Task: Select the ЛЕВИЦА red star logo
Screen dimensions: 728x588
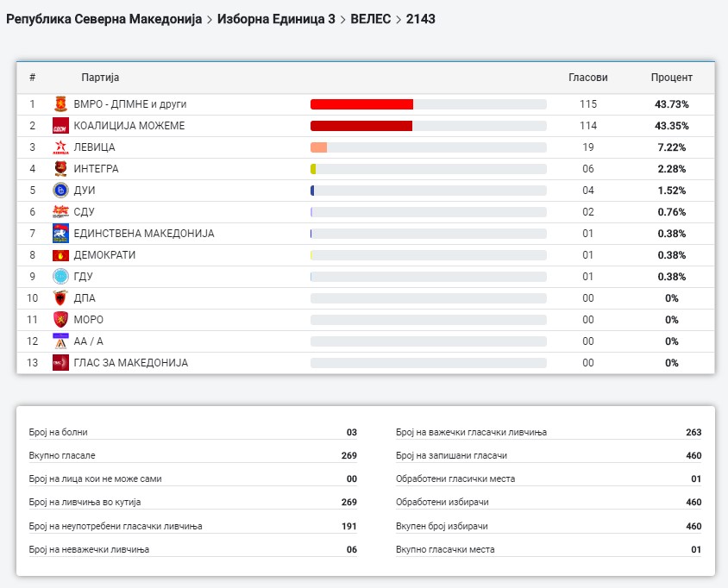Action: point(60,147)
